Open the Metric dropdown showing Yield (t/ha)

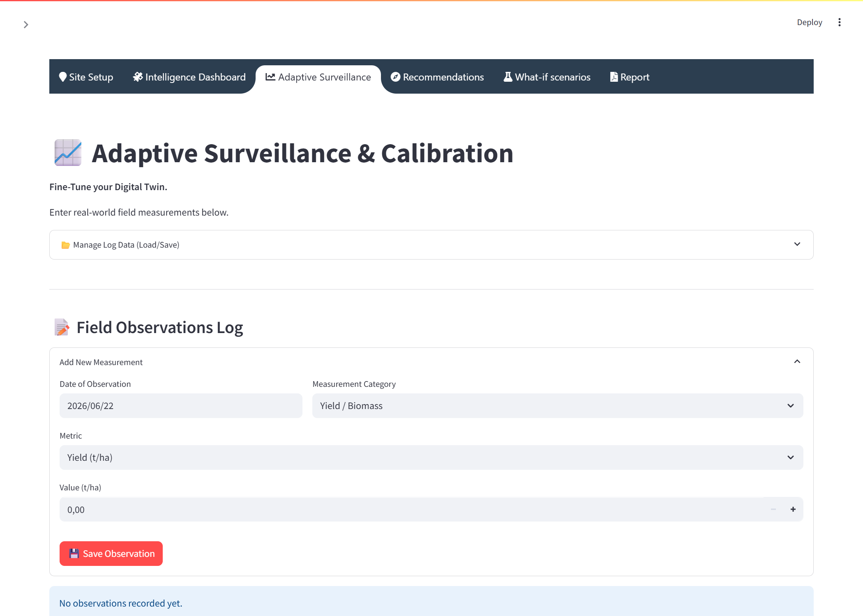(x=431, y=457)
